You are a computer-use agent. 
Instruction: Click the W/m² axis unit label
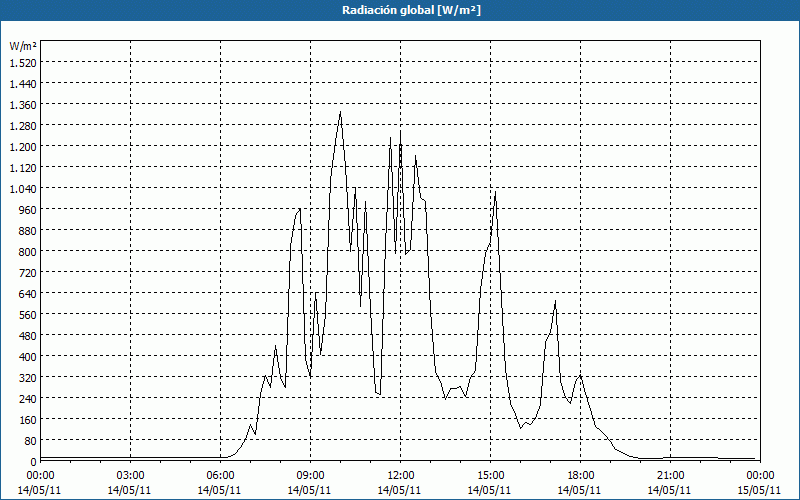coord(23,46)
